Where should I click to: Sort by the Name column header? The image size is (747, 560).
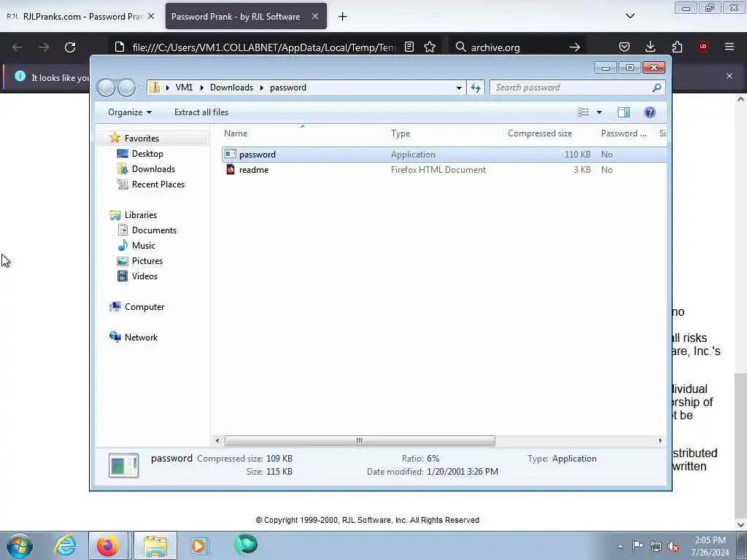click(x=304, y=133)
